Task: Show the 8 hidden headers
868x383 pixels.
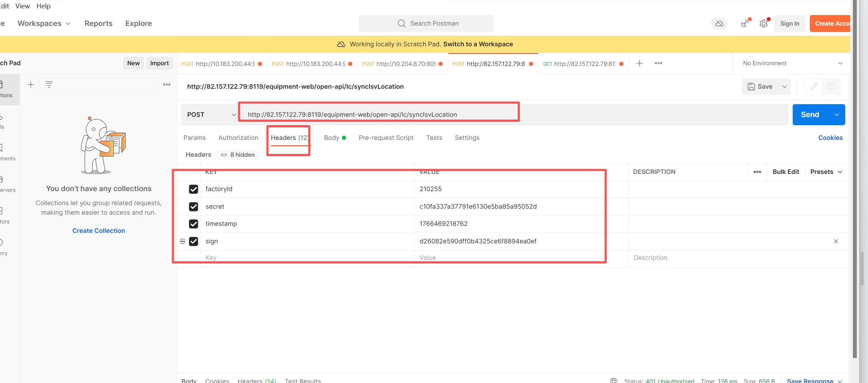Action: [x=238, y=155]
